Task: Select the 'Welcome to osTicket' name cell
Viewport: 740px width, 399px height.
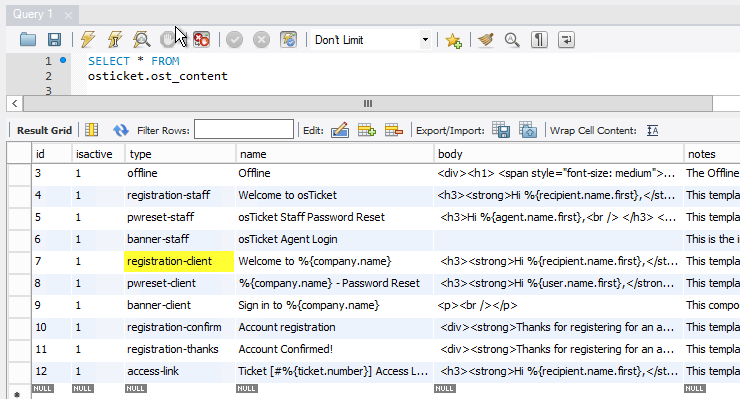Action: (x=334, y=195)
